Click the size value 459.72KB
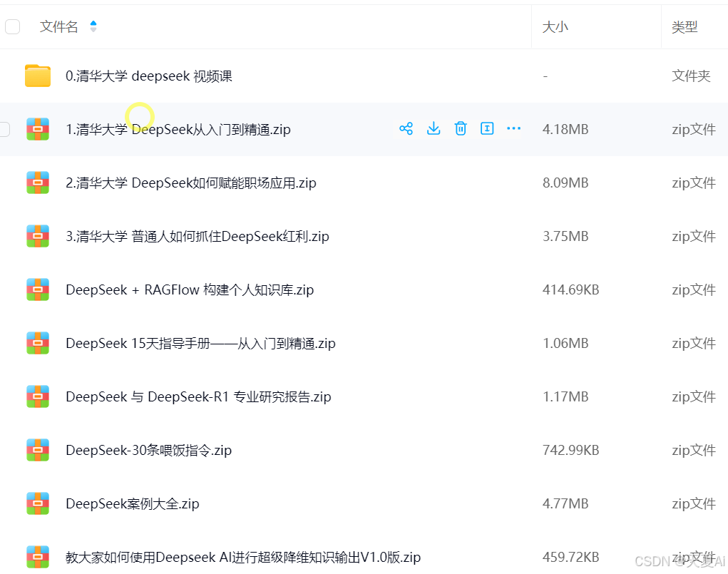This screenshot has height=574, width=728. tap(571, 556)
